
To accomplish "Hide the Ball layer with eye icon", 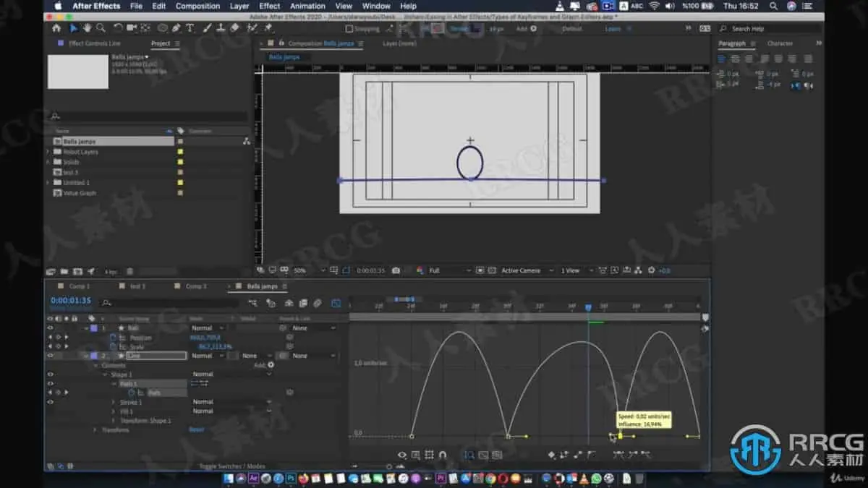I will 50,328.
